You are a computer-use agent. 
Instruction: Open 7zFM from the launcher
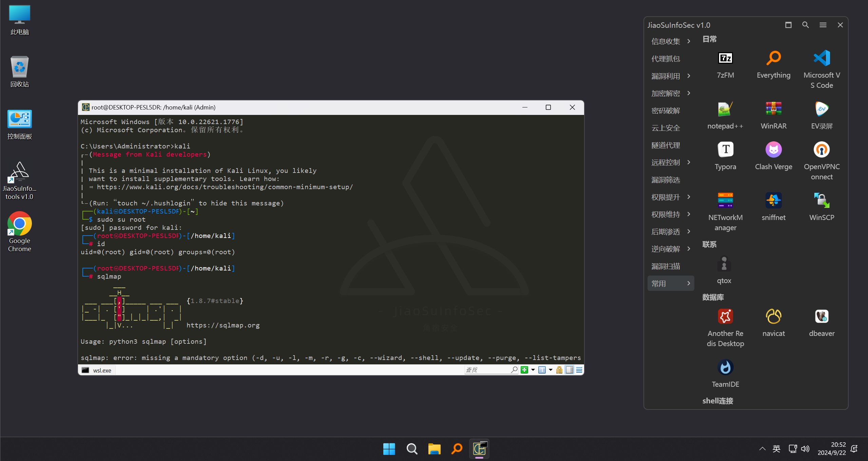(725, 65)
